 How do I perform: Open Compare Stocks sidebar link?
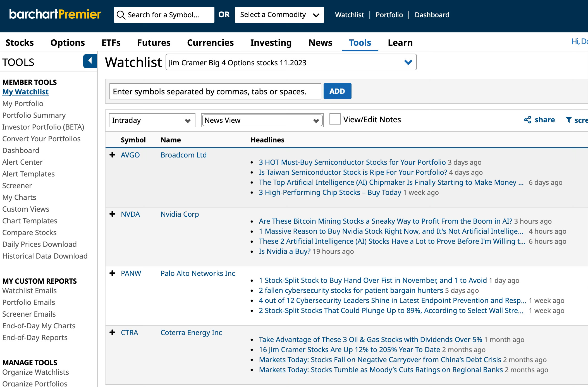pyautogui.click(x=29, y=233)
